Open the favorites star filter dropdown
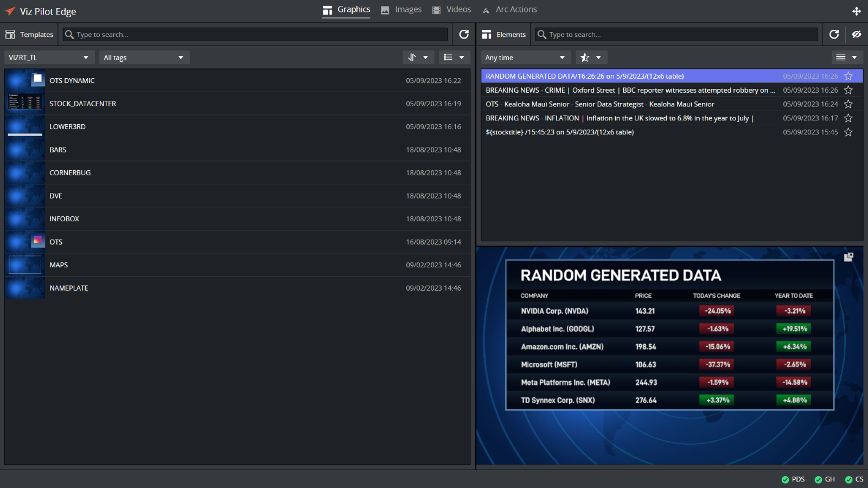This screenshot has width=868, height=488. (x=591, y=57)
